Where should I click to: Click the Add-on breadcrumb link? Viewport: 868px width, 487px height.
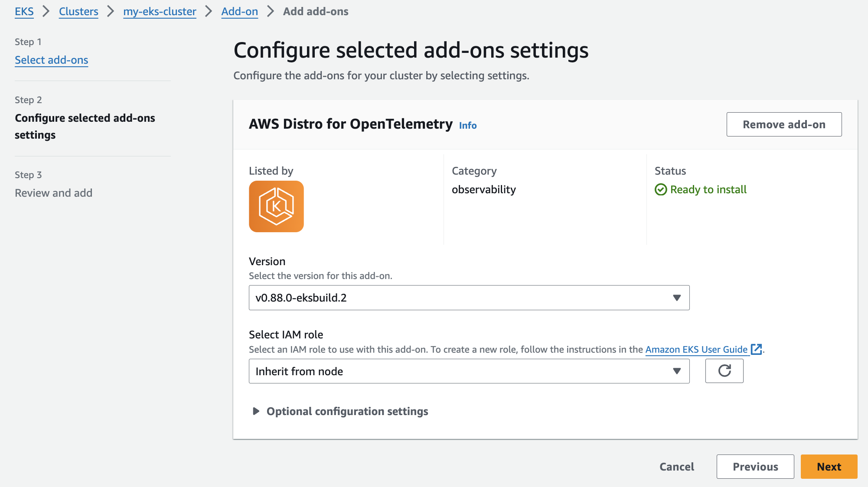[x=239, y=12]
